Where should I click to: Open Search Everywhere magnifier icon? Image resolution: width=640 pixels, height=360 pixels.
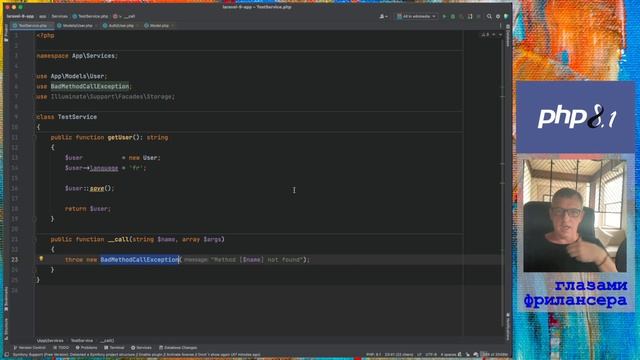[489, 16]
